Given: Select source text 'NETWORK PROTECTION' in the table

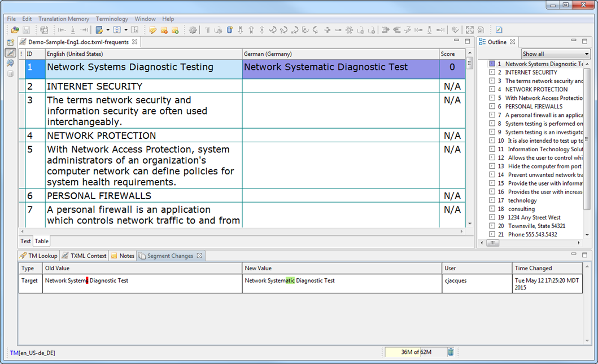Looking at the screenshot, I should [x=102, y=135].
